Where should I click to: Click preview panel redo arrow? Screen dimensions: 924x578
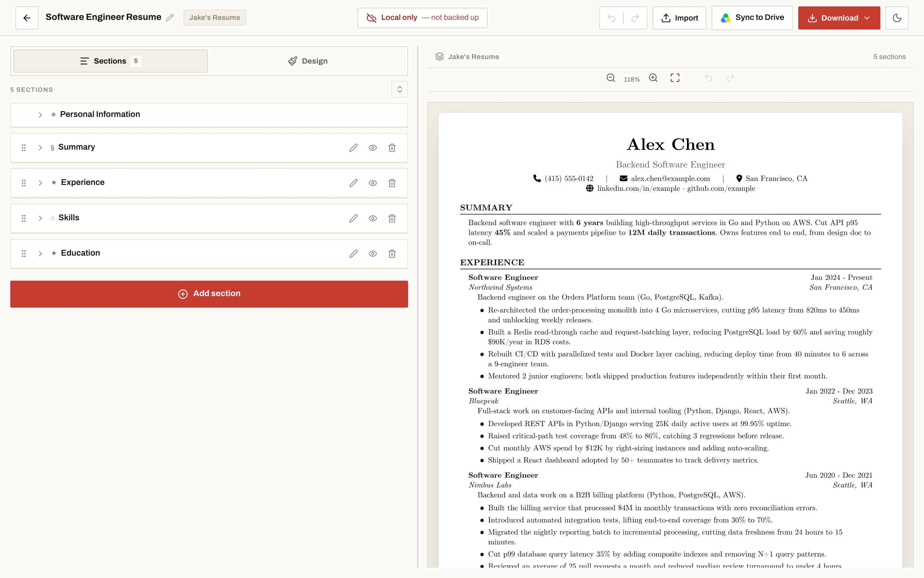730,78
